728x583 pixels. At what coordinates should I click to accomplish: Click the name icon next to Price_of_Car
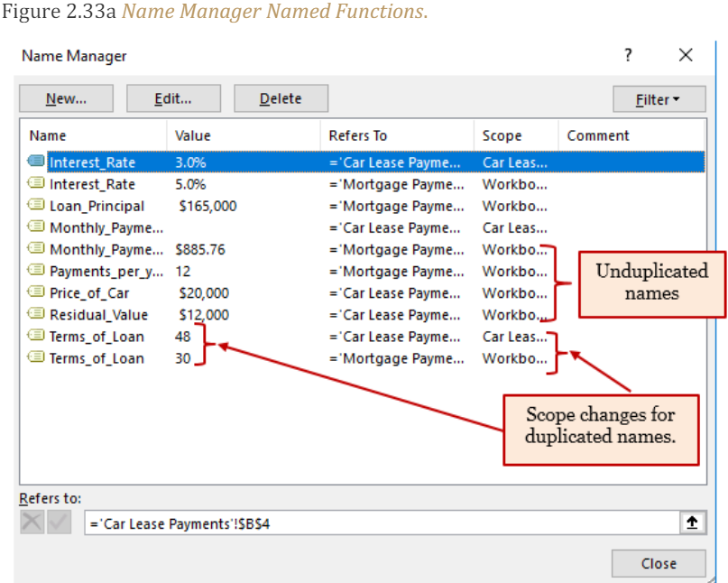[x=36, y=291]
